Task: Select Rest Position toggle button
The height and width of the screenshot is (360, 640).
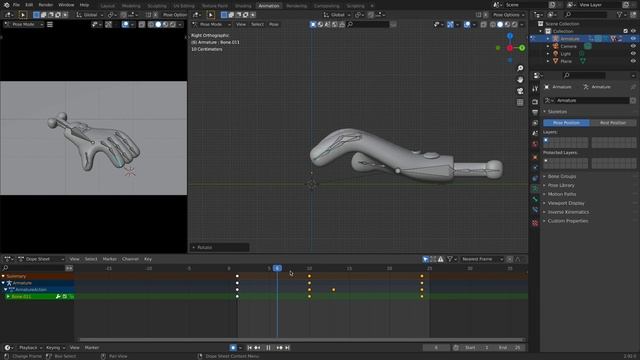Action: click(613, 123)
